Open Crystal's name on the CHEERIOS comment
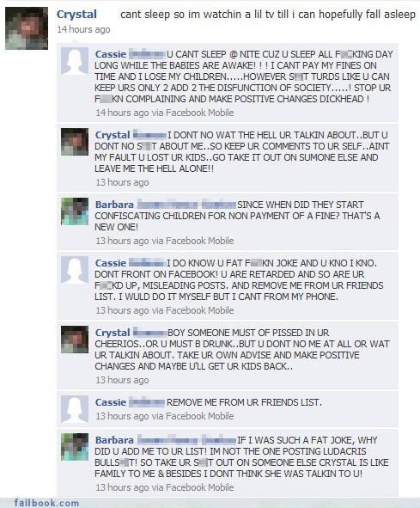 point(113,333)
